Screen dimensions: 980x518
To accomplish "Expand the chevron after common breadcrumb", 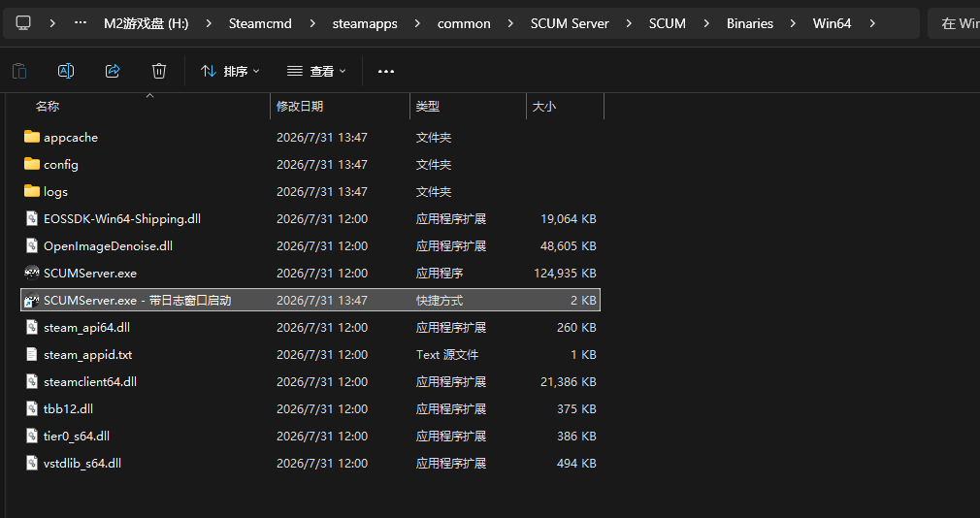I will (510, 23).
